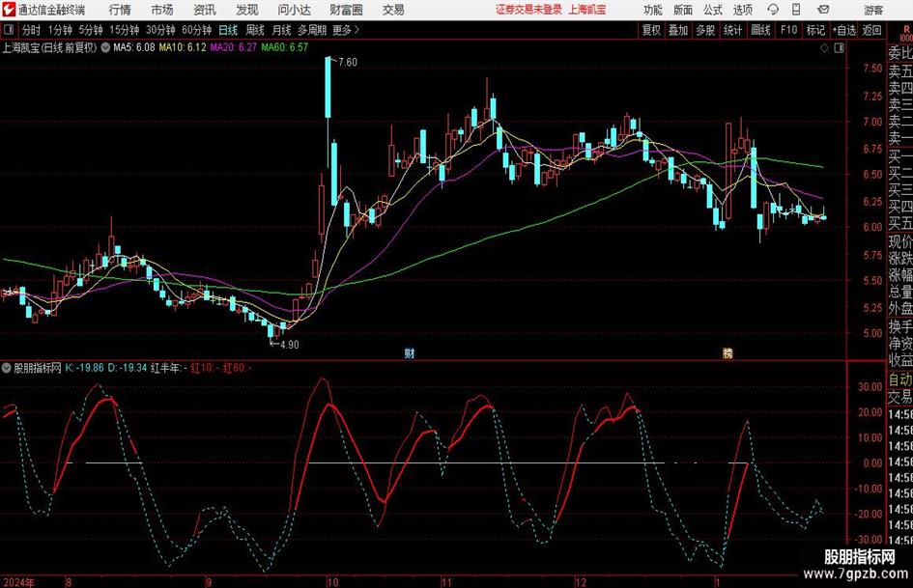The image size is (913, 588).
Task: Click the MA10: 6.12 indicator label
Action: click(x=183, y=47)
